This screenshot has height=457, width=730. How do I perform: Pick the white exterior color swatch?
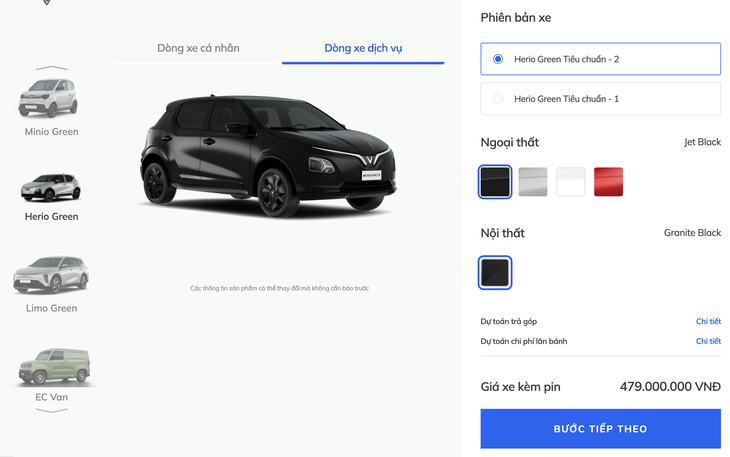[x=571, y=181]
